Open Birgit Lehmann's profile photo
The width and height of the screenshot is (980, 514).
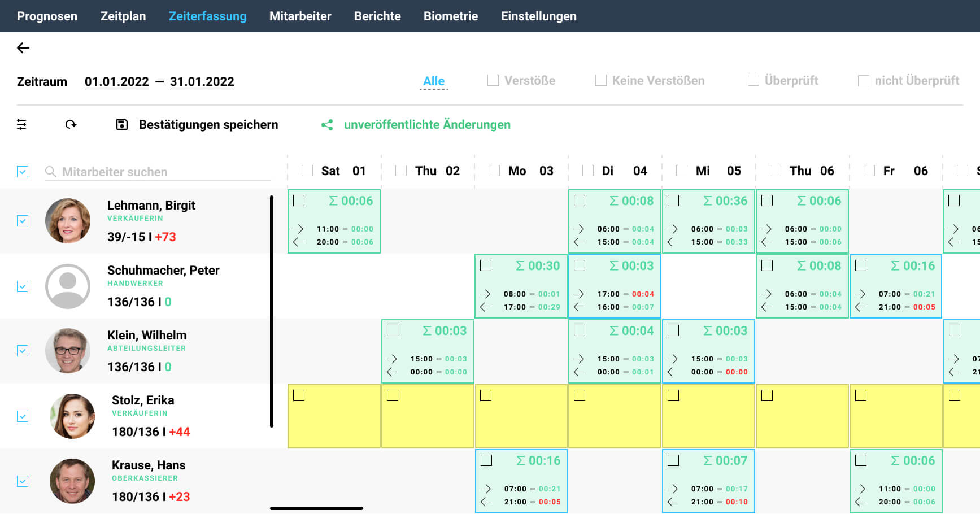pyautogui.click(x=68, y=221)
